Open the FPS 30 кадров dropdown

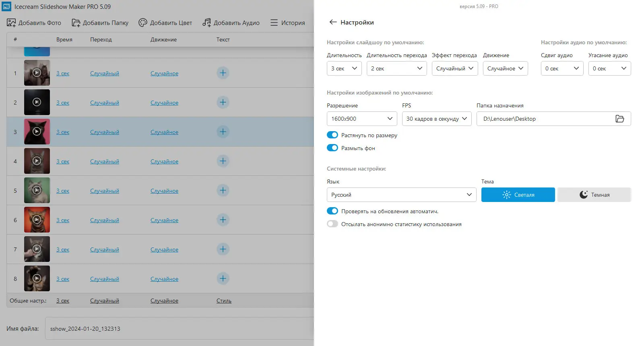(436, 119)
